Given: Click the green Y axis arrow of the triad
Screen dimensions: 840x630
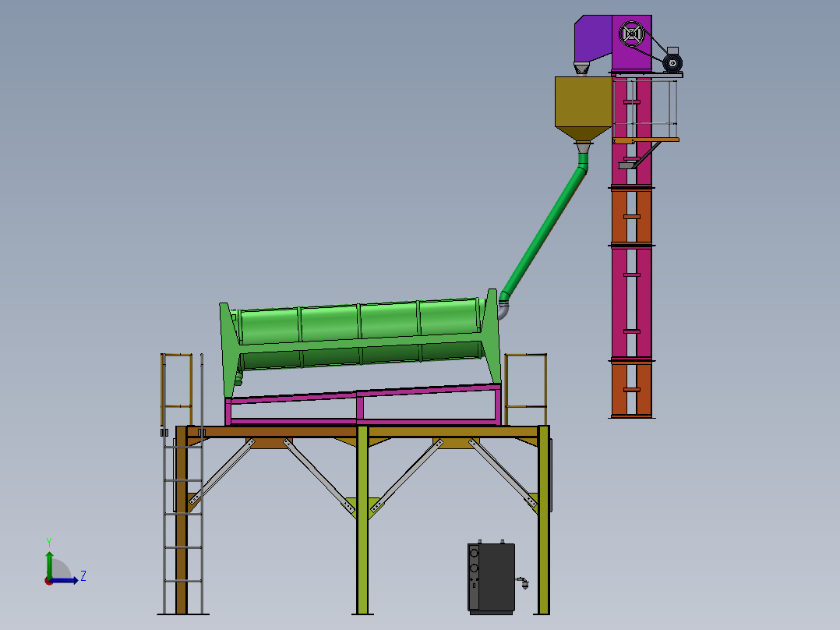Looking at the screenshot, I should tap(49, 565).
